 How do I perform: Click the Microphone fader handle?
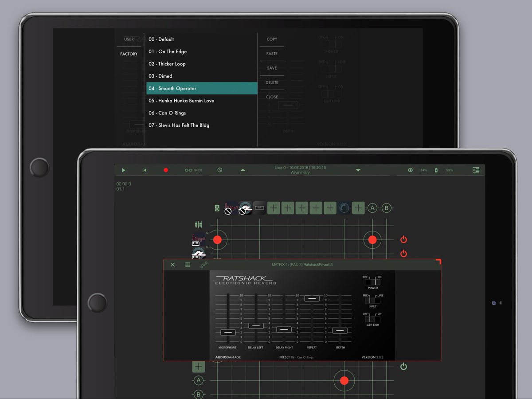click(228, 332)
